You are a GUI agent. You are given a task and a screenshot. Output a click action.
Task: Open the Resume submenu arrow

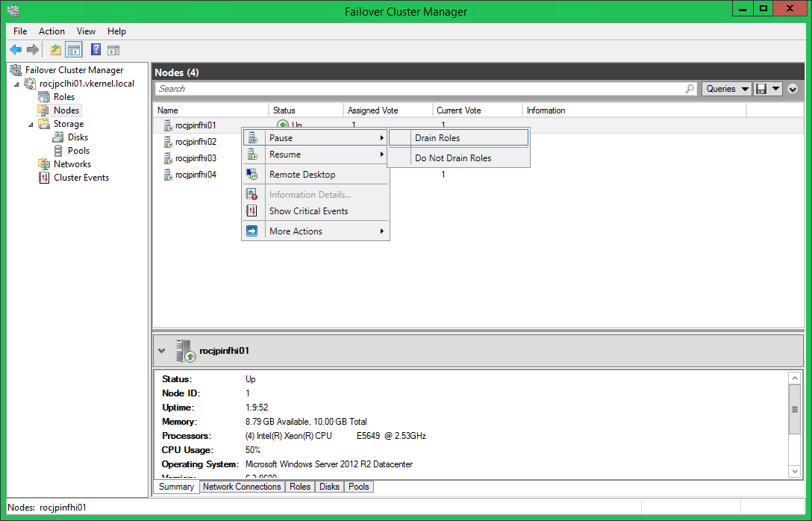(381, 155)
